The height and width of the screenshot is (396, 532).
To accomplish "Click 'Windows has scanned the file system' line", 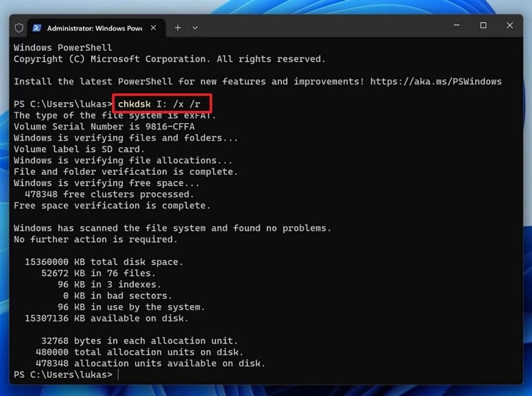I will (x=172, y=228).
